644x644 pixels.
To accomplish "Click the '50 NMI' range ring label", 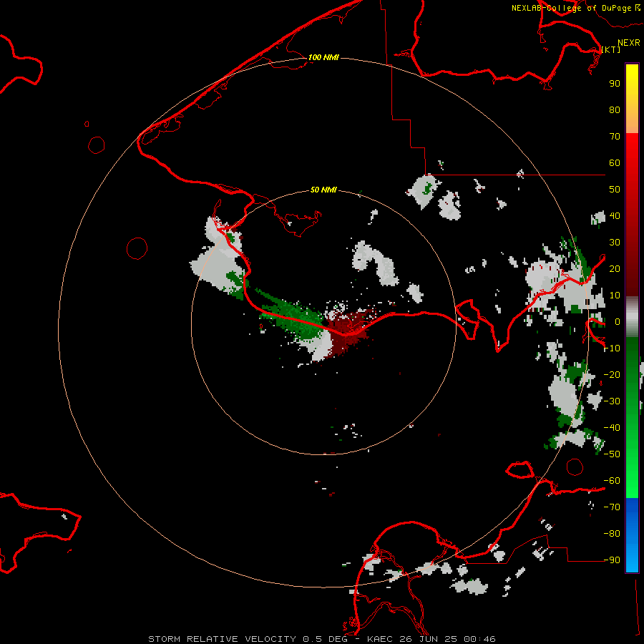I will point(323,190).
